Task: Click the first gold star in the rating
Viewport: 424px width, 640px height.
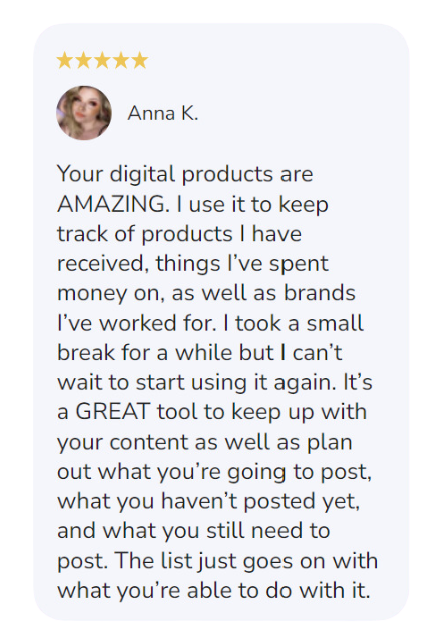Action: click(x=64, y=60)
